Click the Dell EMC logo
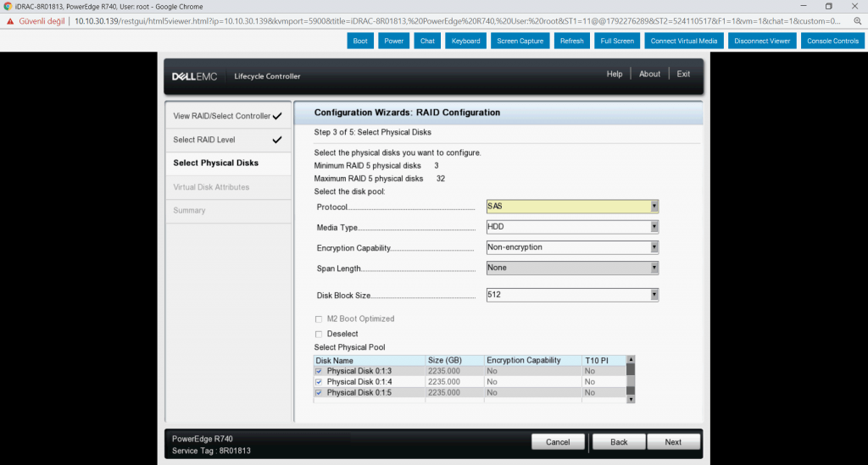 194,76
